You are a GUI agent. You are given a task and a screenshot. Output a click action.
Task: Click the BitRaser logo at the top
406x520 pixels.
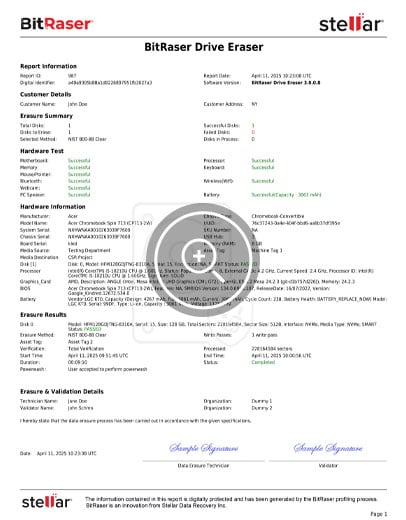coord(57,24)
